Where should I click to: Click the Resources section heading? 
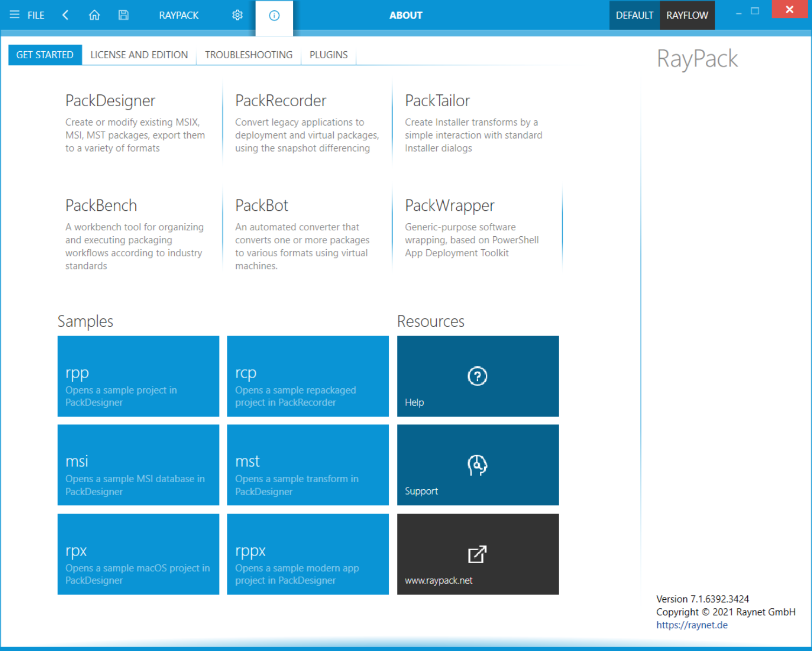[431, 321]
